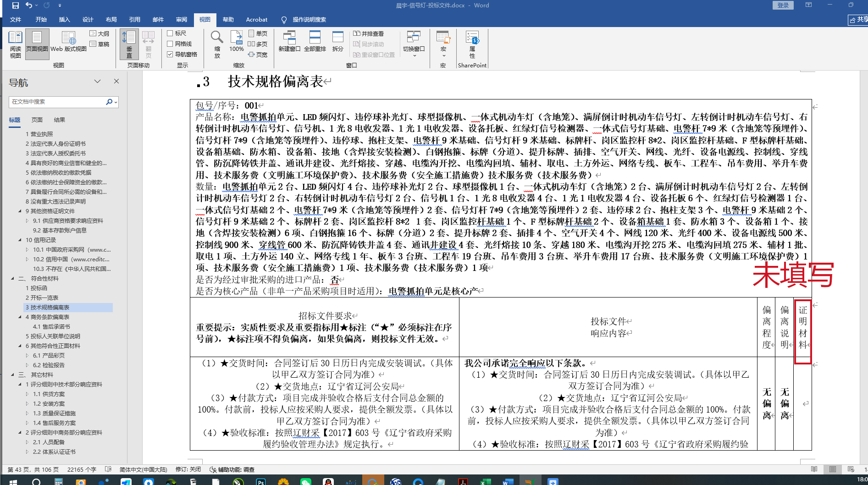Open the Acrobat ribbon tab
The height and width of the screenshot is (485, 868).
[x=257, y=20]
